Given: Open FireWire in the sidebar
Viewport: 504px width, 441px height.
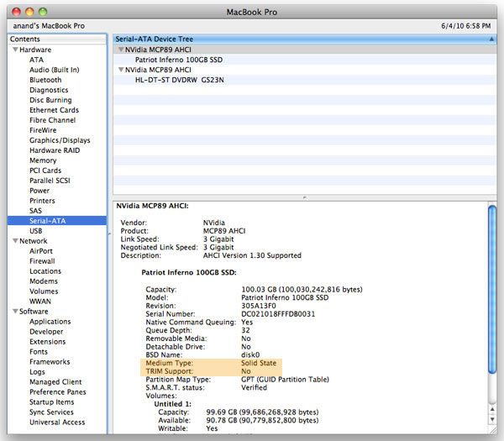Looking at the screenshot, I should coord(43,130).
